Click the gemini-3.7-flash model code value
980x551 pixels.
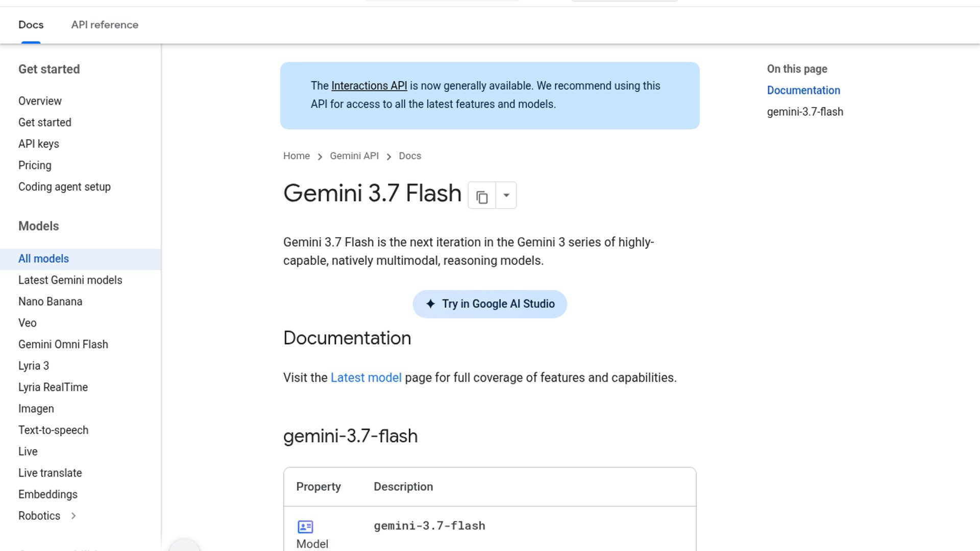coord(429,526)
